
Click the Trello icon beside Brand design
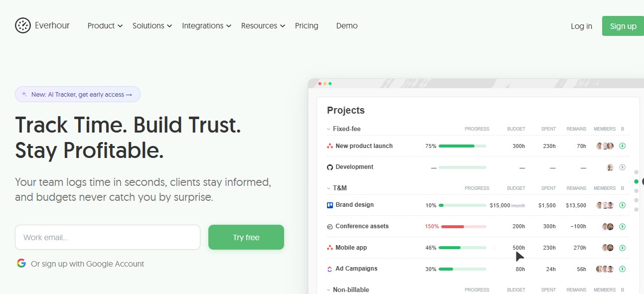click(329, 205)
